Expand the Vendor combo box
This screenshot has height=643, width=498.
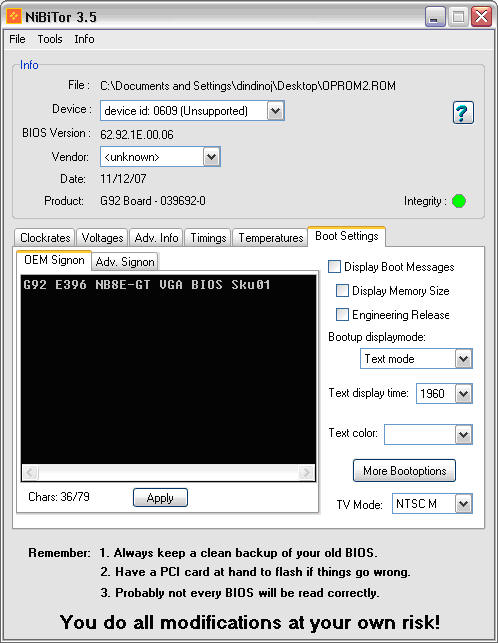(212, 157)
